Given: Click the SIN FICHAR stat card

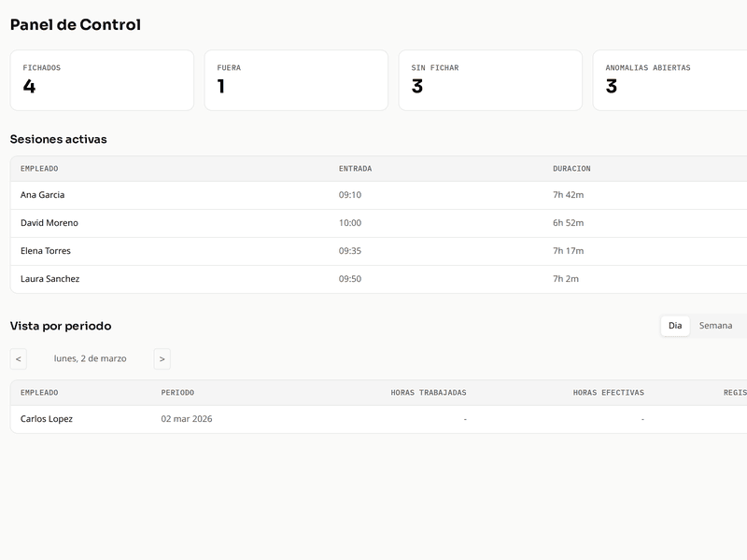Looking at the screenshot, I should click(492, 79).
